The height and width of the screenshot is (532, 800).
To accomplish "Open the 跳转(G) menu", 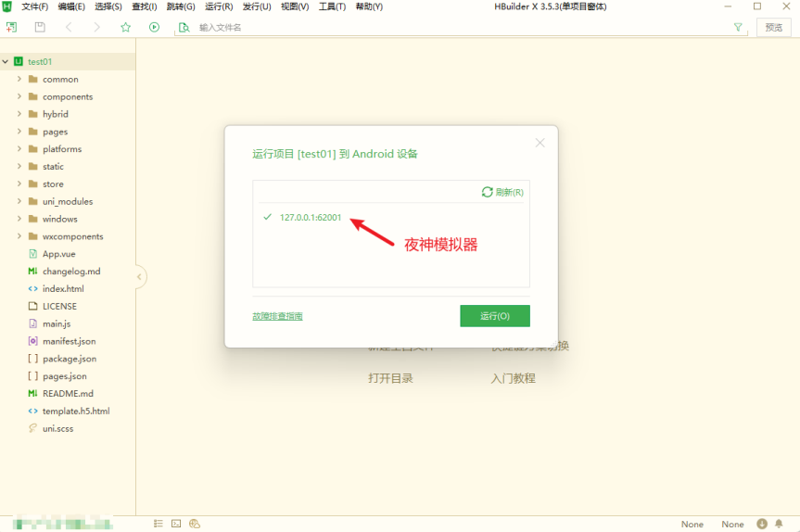I will [181, 6].
